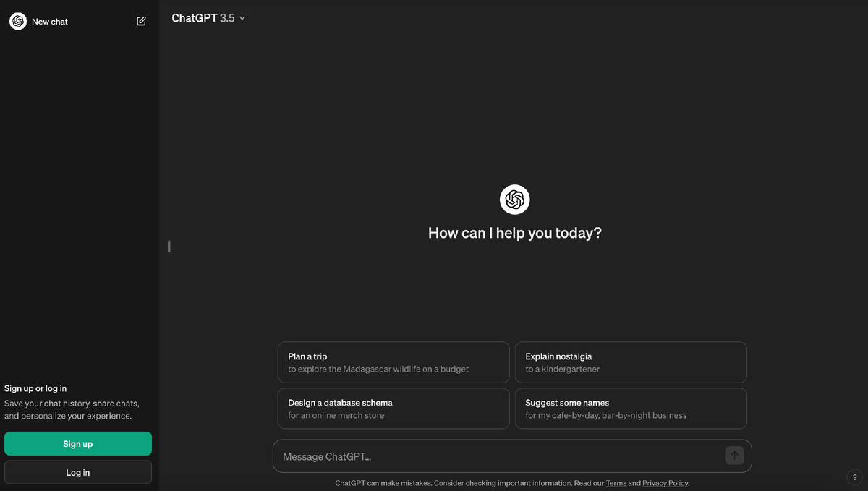Click the center ChatGPT logo
868x491 pixels.
click(515, 200)
